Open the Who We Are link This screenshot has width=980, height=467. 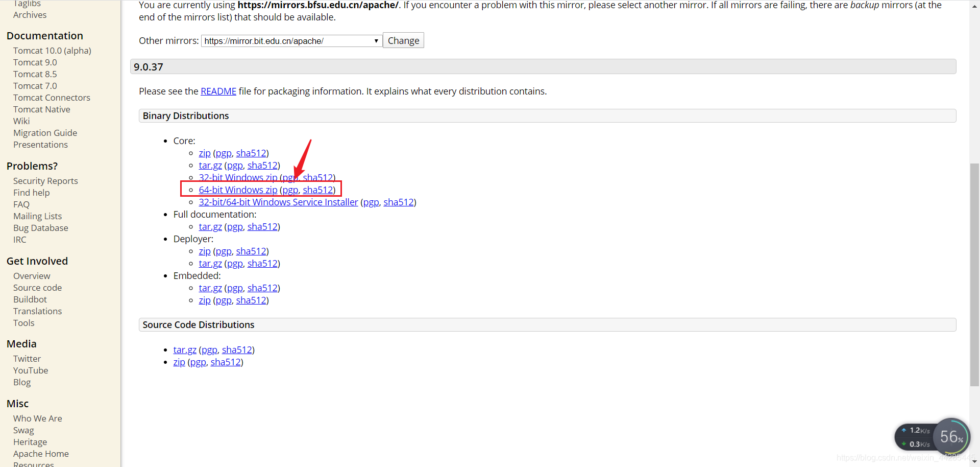(x=37, y=418)
